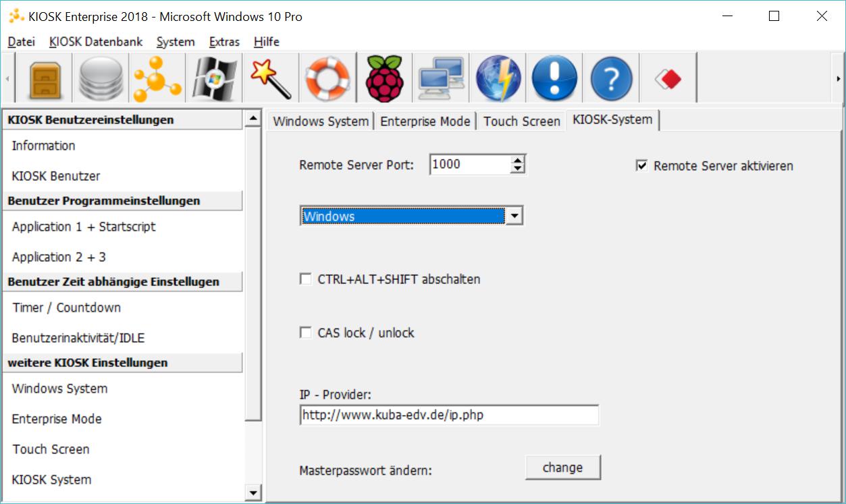Enable CTRL+ALT+SHIFT abschalten checkbox
The height and width of the screenshot is (504, 846).
click(x=306, y=279)
